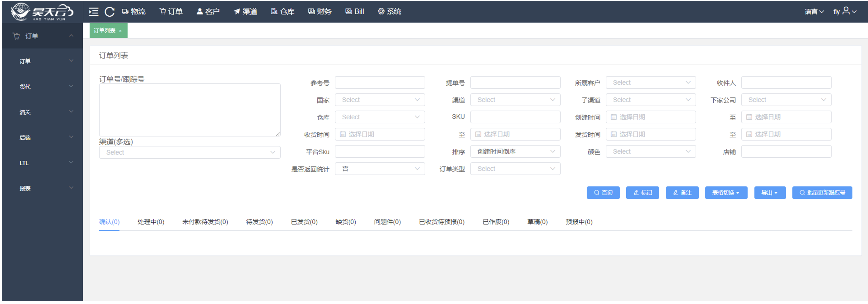
Task: Collapse the 订单 sidebar section header
Action: coord(42,36)
